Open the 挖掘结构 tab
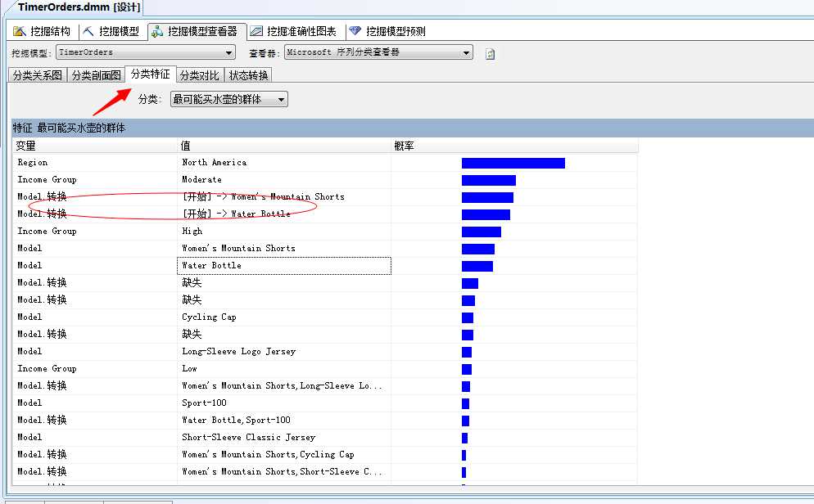Viewport: 814px width, 504px height. coord(43,32)
